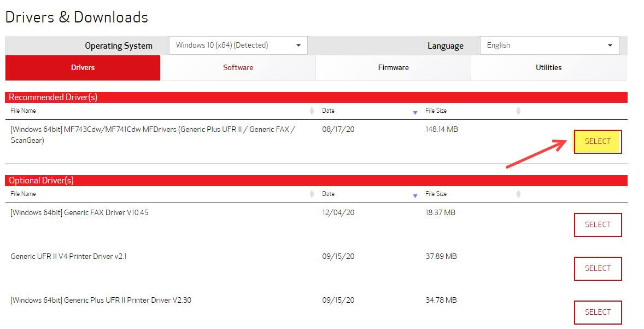This screenshot has width=644, height=329.
Task: Click the 18.37 MB file size
Action: (x=440, y=212)
